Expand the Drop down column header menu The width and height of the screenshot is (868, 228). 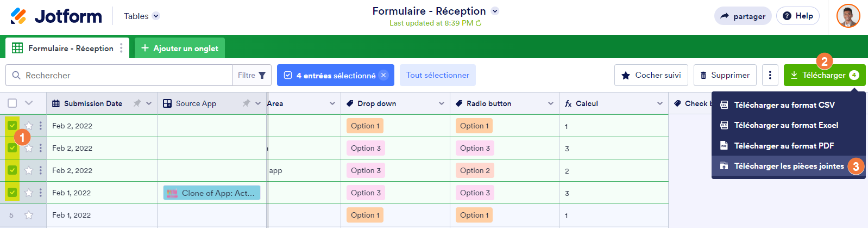(442, 103)
